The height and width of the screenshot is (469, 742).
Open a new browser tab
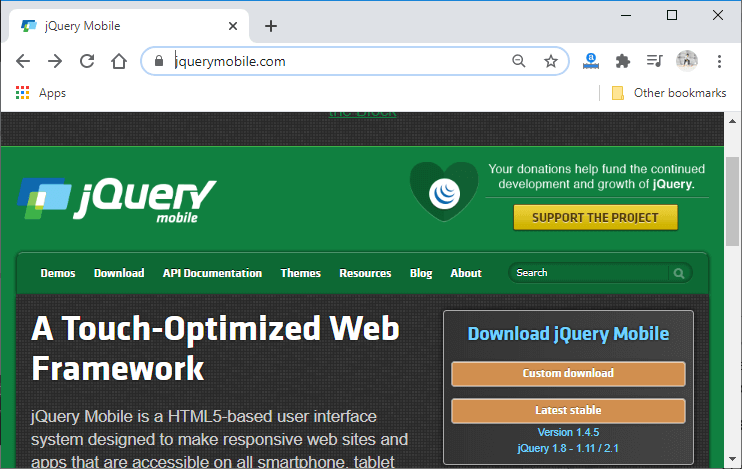(271, 26)
